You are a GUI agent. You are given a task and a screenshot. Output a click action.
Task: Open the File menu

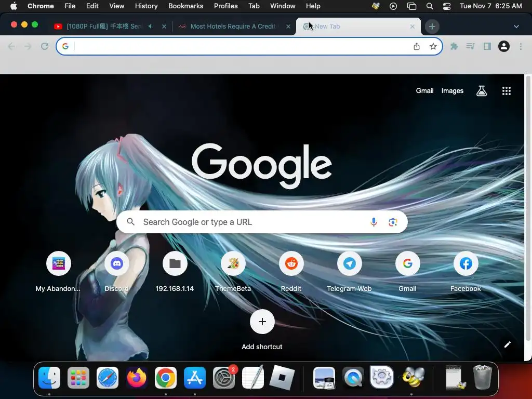(70, 6)
